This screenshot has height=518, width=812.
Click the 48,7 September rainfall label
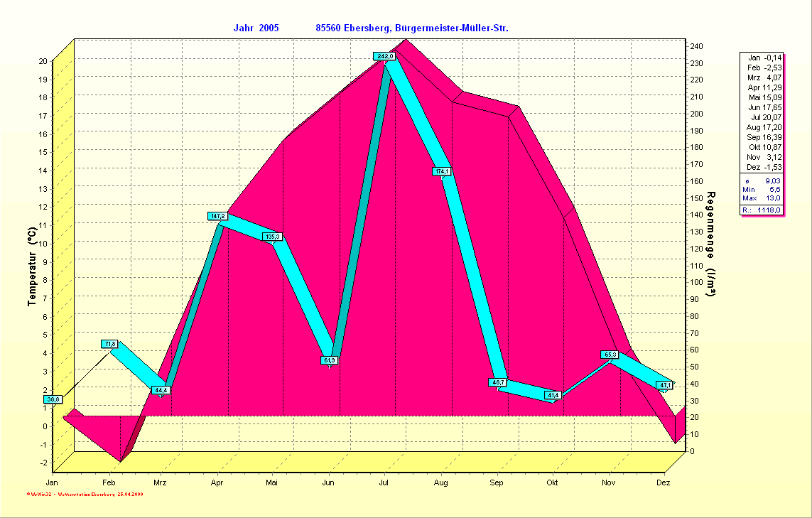click(x=498, y=382)
